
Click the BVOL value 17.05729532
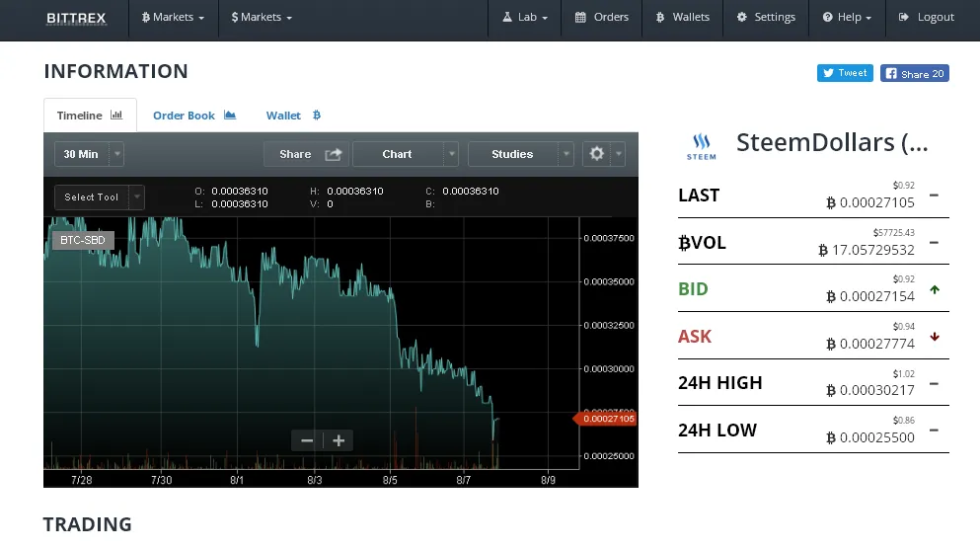click(867, 250)
